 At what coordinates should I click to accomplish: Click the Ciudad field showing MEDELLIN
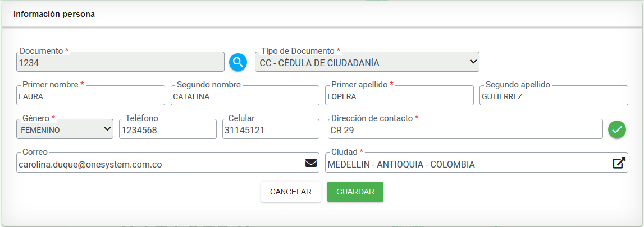[477, 163]
